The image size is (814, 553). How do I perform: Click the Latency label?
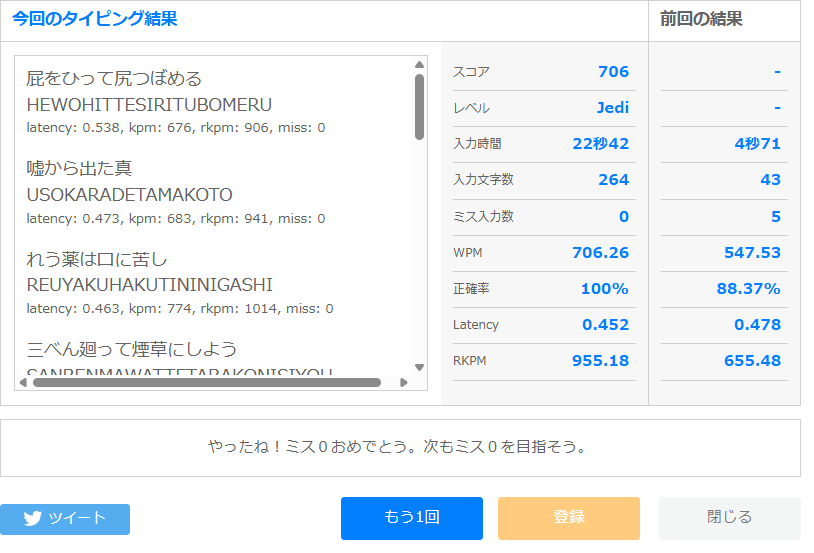click(x=476, y=325)
